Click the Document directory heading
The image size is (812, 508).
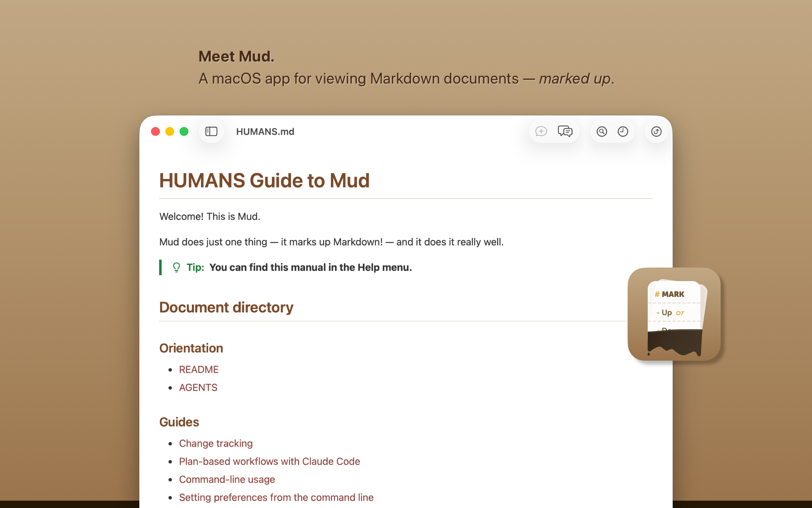(226, 307)
